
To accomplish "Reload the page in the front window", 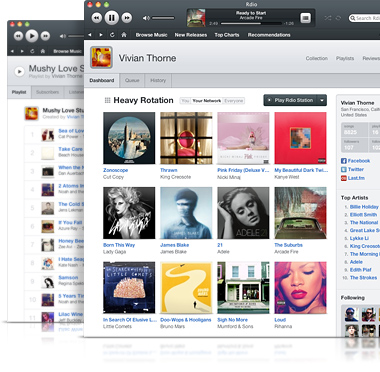I will (x=112, y=35).
